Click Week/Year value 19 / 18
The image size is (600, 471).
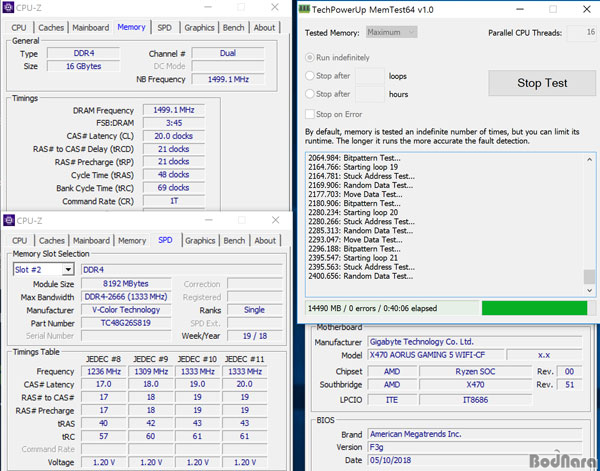click(x=254, y=336)
